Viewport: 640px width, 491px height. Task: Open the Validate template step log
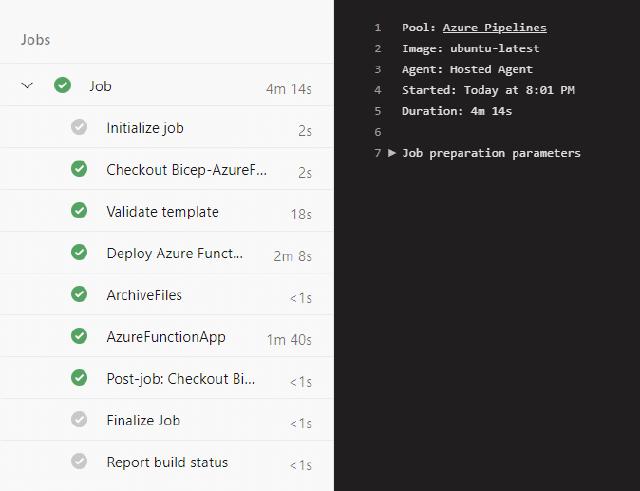tap(162, 212)
